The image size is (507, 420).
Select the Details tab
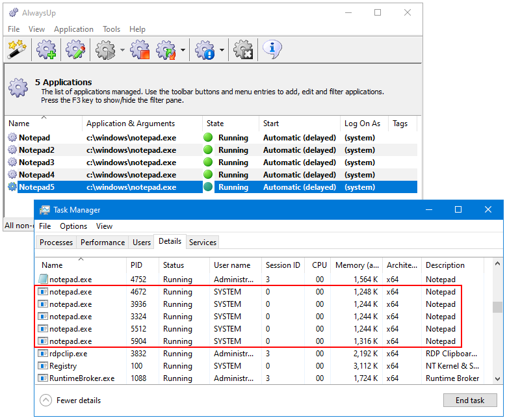tap(170, 241)
